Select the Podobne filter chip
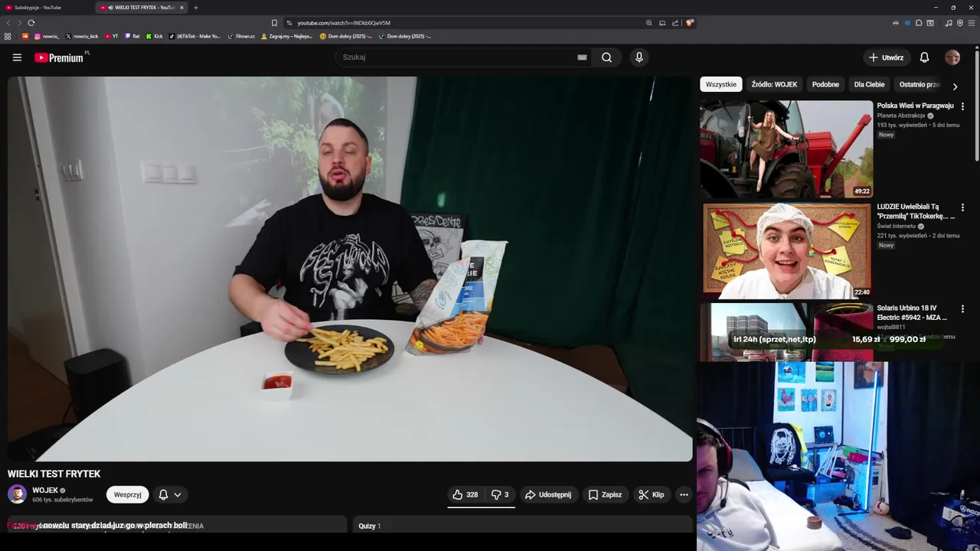Screen dimensions: 980x551 [x=825, y=84]
